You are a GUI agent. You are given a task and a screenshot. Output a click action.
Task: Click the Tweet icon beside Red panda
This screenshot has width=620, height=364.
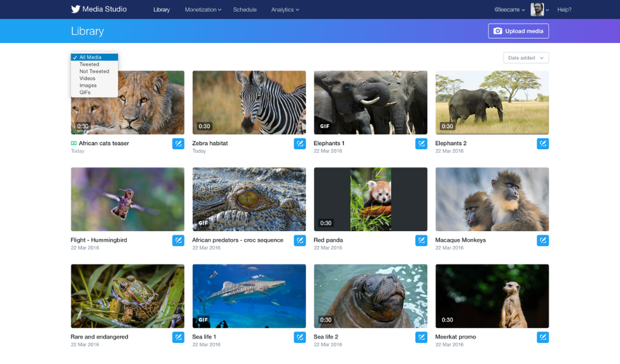(x=421, y=240)
